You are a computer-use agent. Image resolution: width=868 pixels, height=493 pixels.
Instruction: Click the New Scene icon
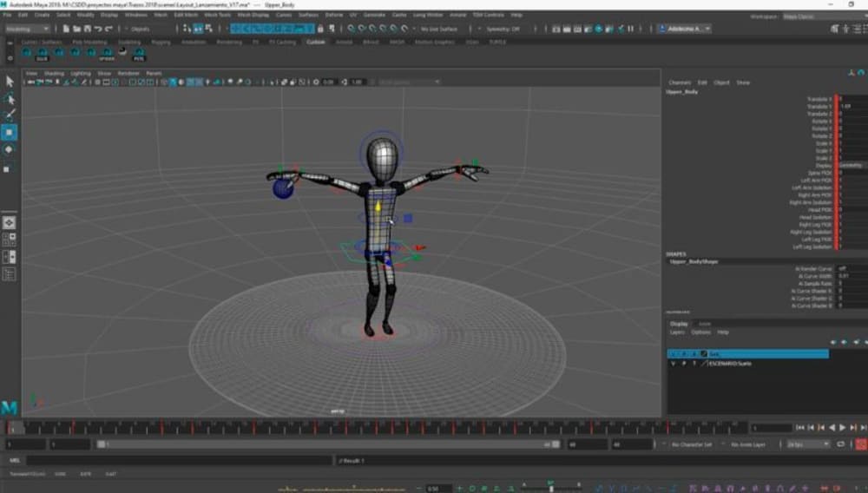coord(66,29)
